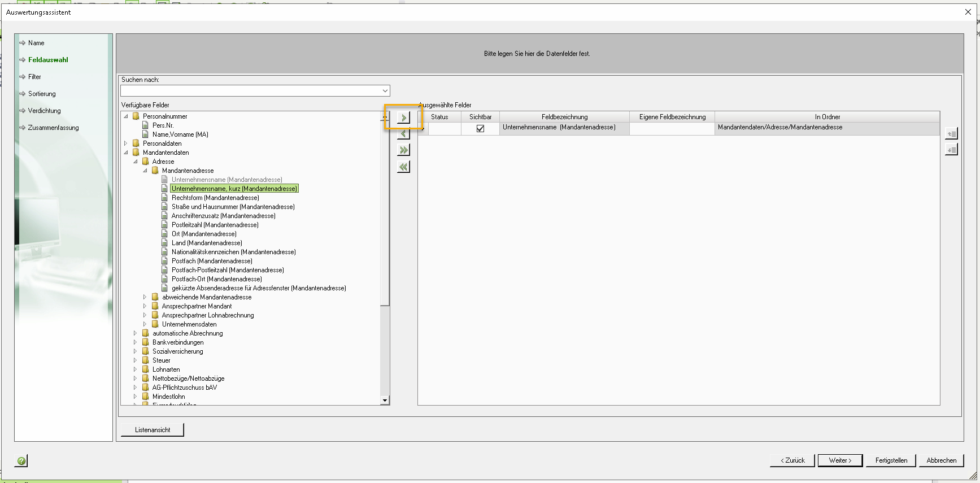Uncheck Sichtbar for Unternehmensname row
Viewport: 980px width, 483px height.
pyautogui.click(x=480, y=128)
